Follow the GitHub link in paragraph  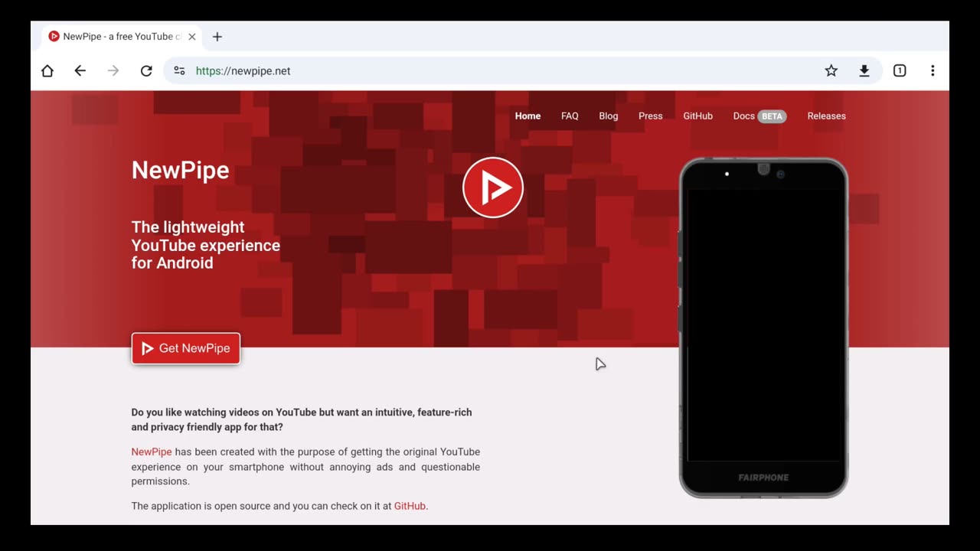tap(410, 506)
